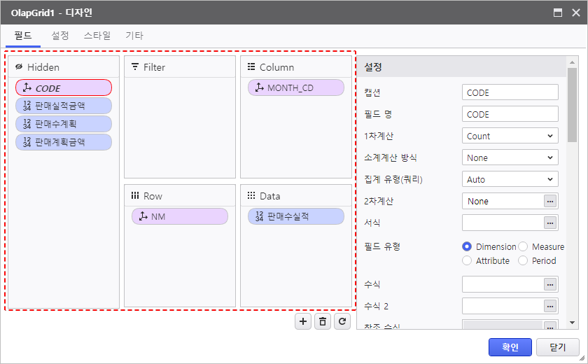Click the refresh fields icon
Screen dimensions: 588x364
coord(342,321)
